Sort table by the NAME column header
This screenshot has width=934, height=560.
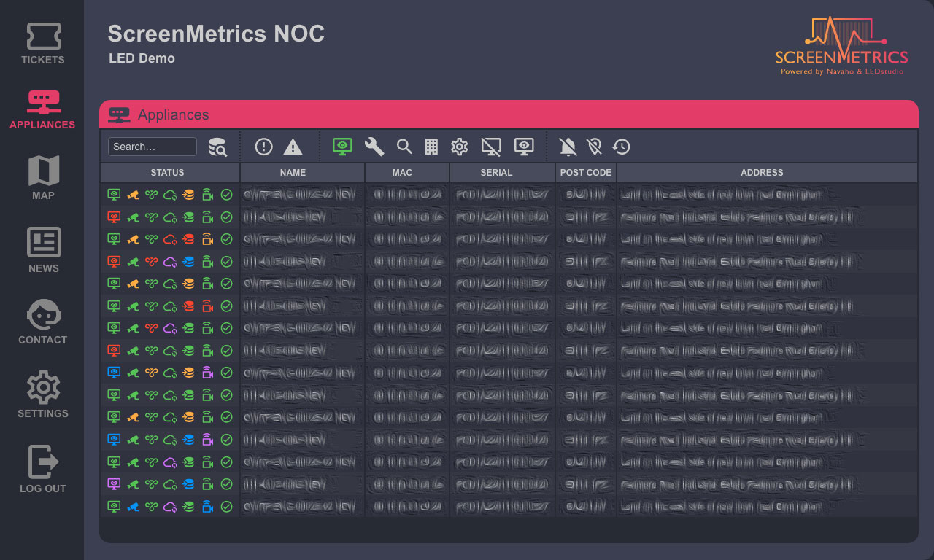coord(293,173)
